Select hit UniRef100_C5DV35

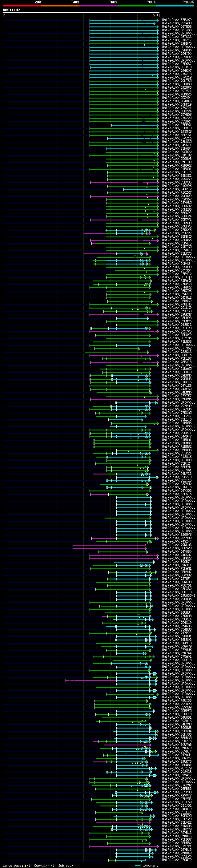(177, 182)
